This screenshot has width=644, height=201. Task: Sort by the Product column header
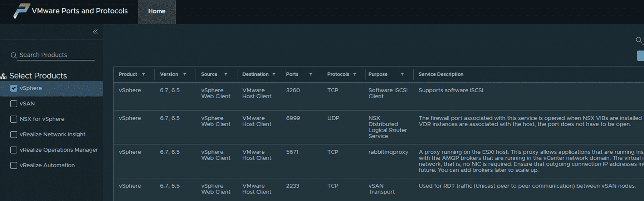tap(128, 74)
